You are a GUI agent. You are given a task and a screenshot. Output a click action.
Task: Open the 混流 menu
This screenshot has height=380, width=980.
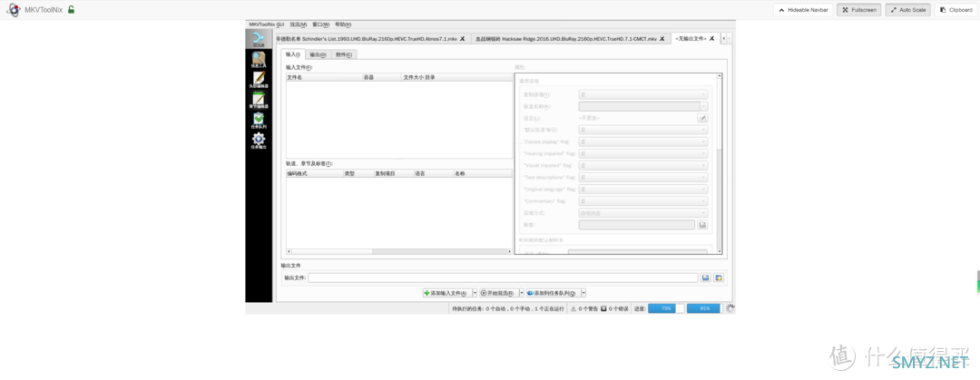tap(300, 24)
